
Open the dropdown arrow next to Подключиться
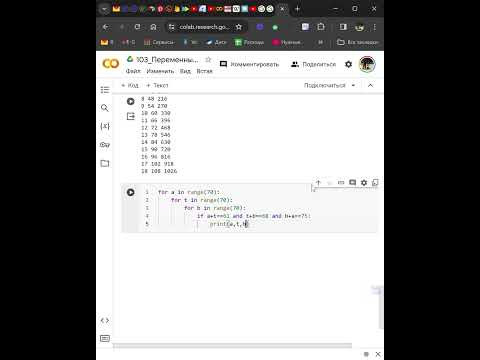[353, 85]
